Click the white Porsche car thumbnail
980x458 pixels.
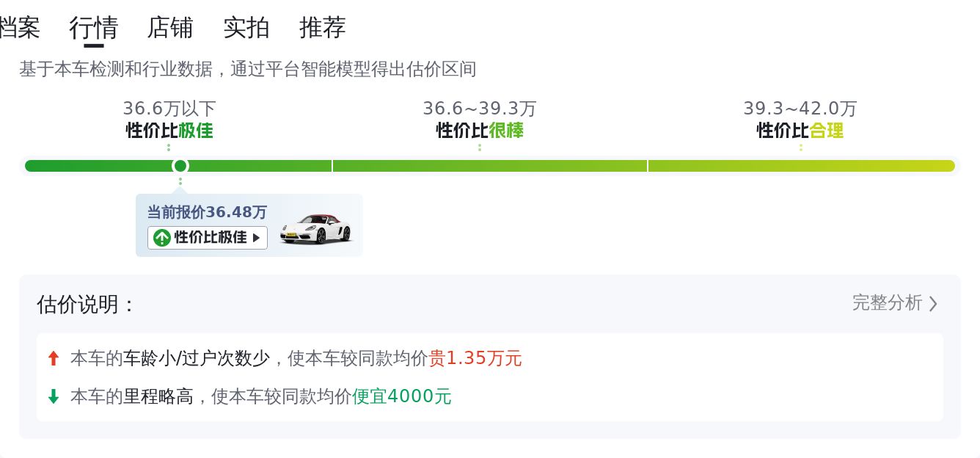coord(316,229)
